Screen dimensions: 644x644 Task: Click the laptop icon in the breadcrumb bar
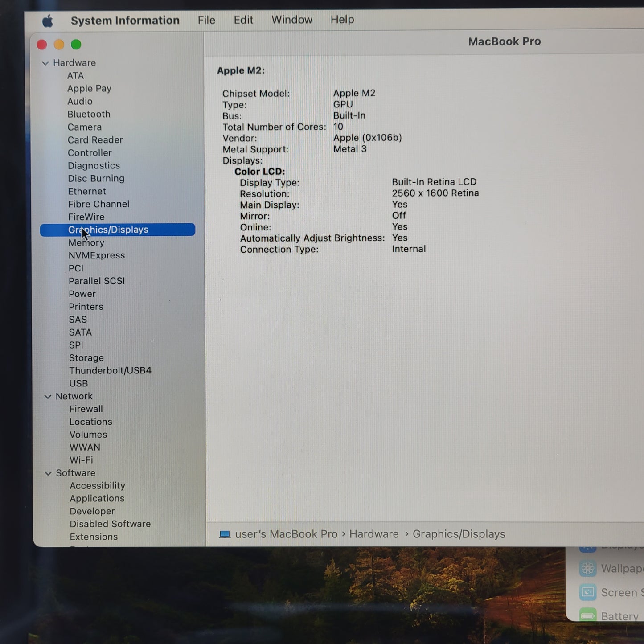[224, 534]
